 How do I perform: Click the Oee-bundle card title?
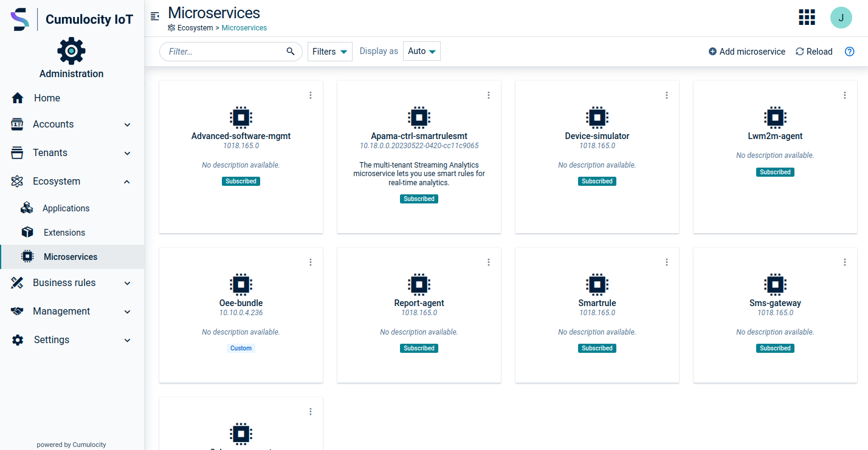click(241, 303)
